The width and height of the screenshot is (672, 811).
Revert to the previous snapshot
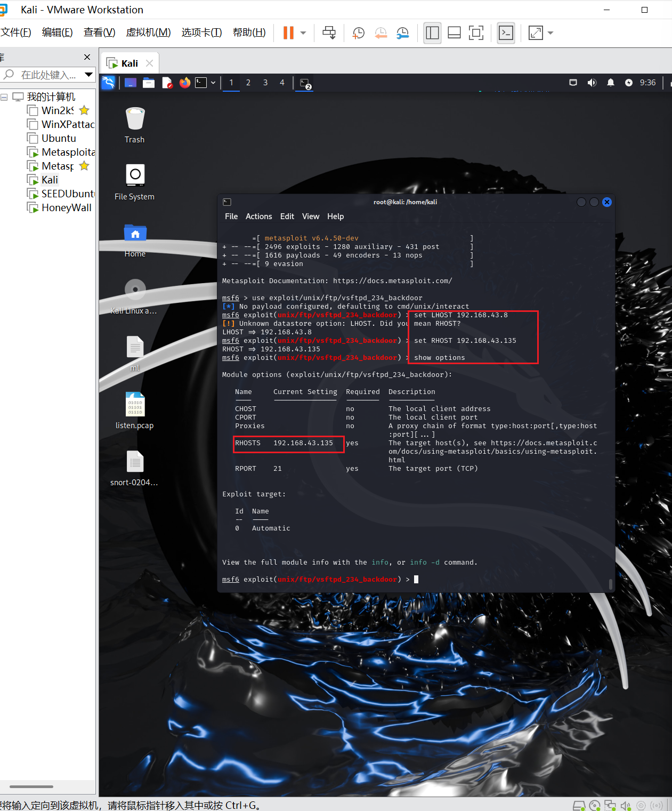click(x=380, y=33)
